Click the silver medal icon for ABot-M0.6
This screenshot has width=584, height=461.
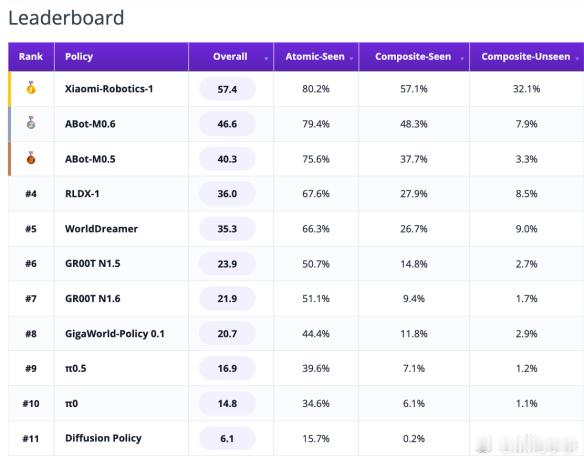pyautogui.click(x=31, y=123)
